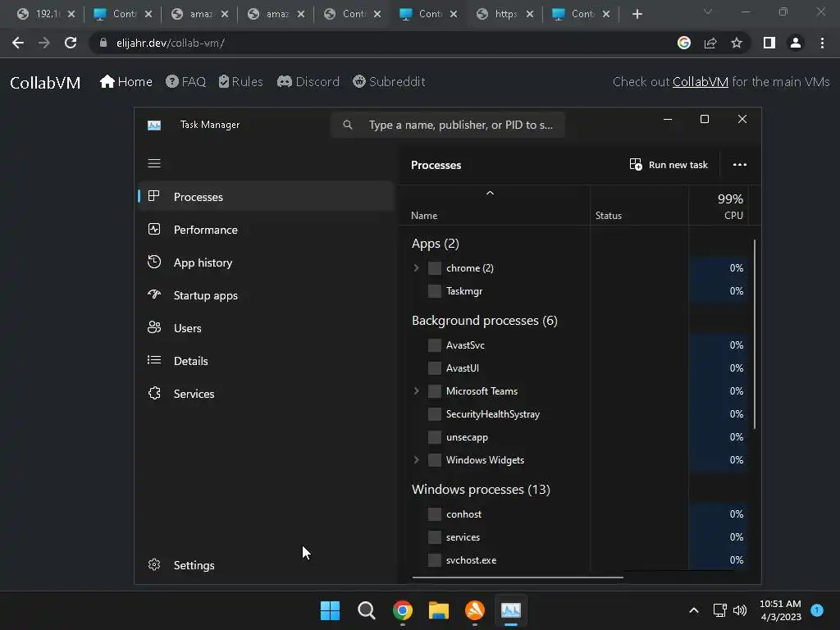Open the browser side panel icon
Screen dimensions: 840x630
click(769, 43)
